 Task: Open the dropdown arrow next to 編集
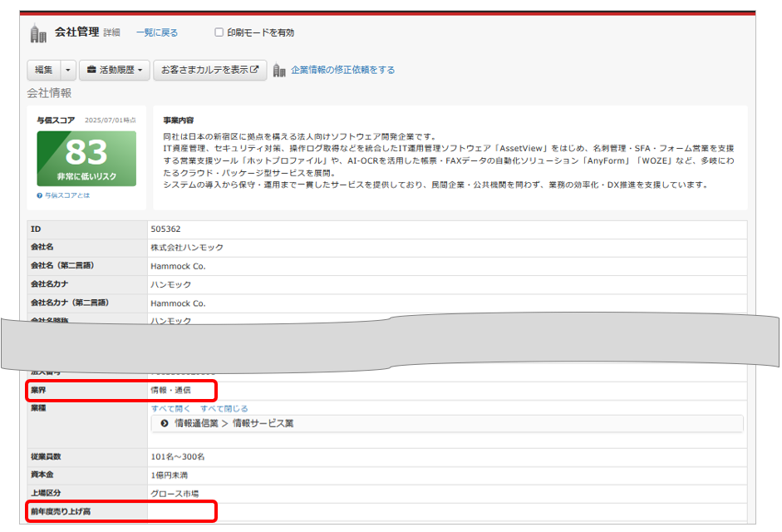68,71
